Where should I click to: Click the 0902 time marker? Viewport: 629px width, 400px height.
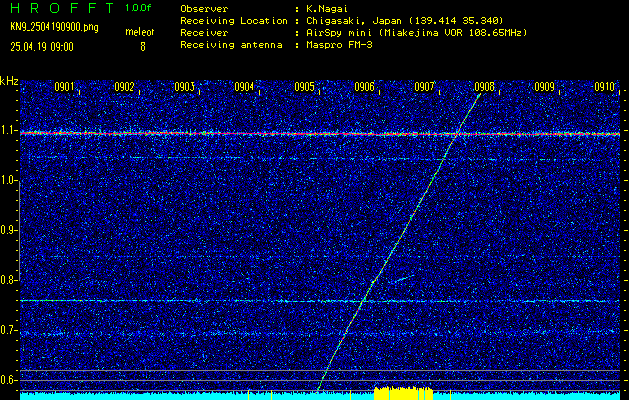coord(124,87)
